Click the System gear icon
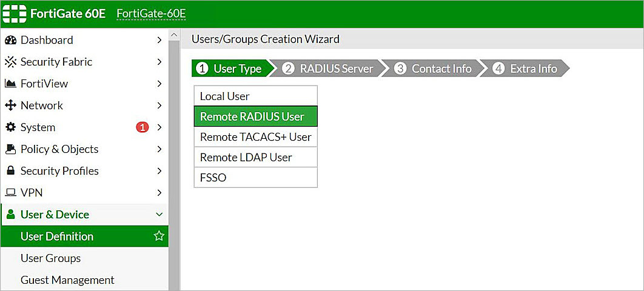The height and width of the screenshot is (291, 644). 10,127
